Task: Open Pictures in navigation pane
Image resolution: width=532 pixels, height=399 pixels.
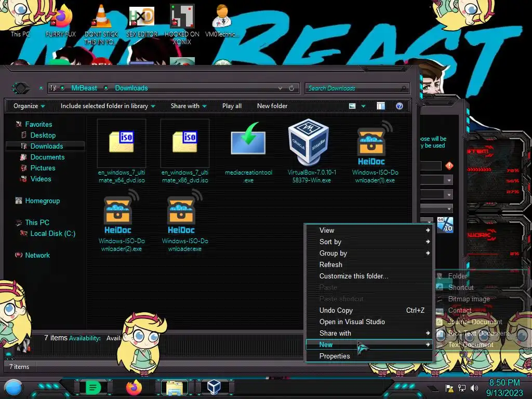Action: click(x=43, y=168)
